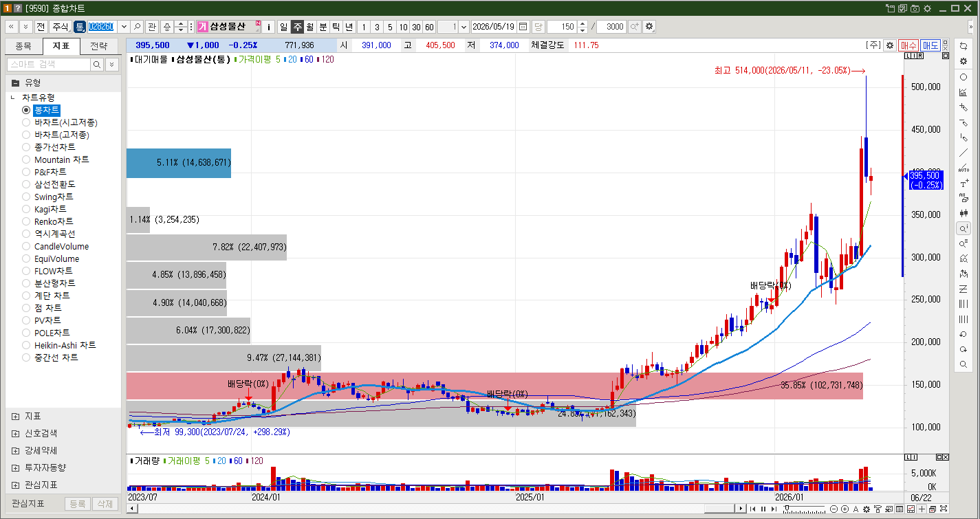Toggle the data inspection magnifier tool

click(x=963, y=228)
